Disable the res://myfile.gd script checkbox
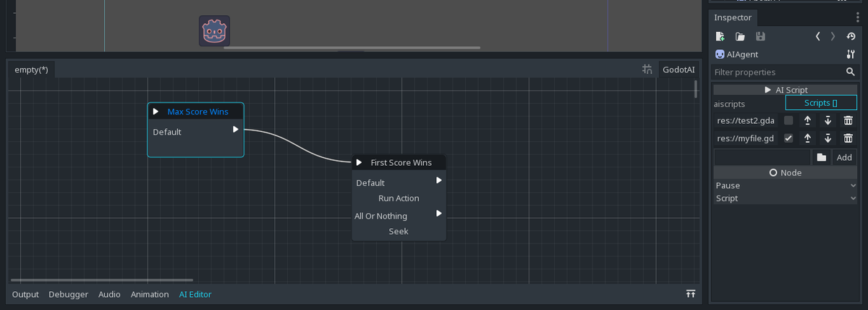The height and width of the screenshot is (310, 868). (788, 138)
